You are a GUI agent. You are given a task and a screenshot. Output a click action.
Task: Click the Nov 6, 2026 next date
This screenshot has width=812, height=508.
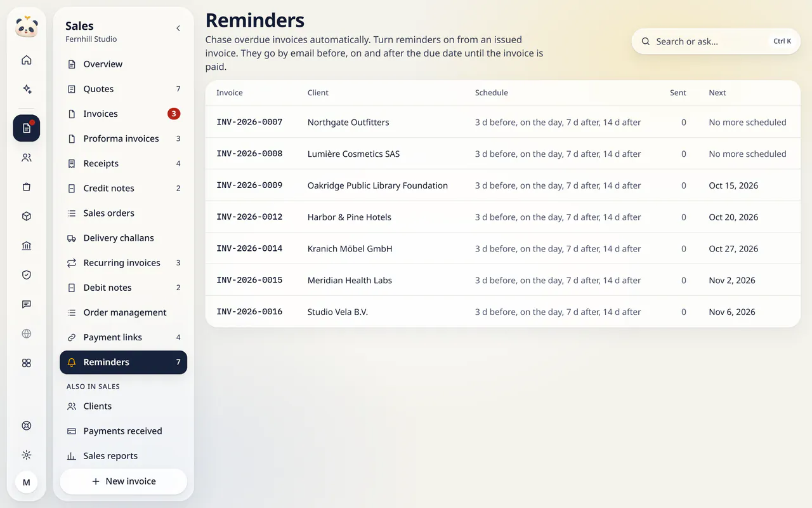[x=732, y=312]
